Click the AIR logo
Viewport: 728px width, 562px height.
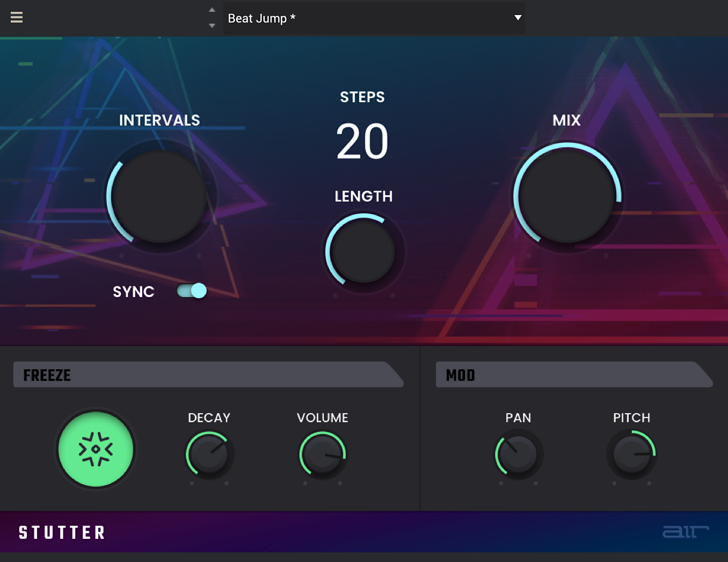coord(685,531)
